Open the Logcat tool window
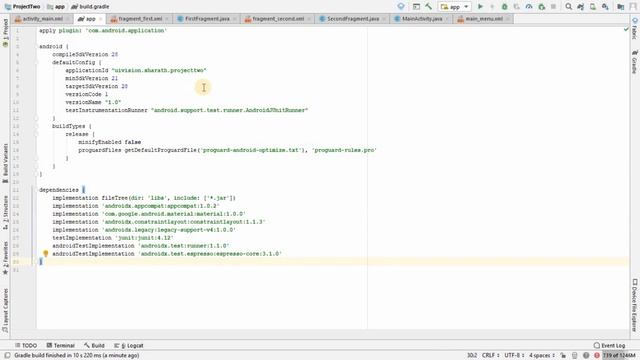The image size is (640, 360). (129, 345)
